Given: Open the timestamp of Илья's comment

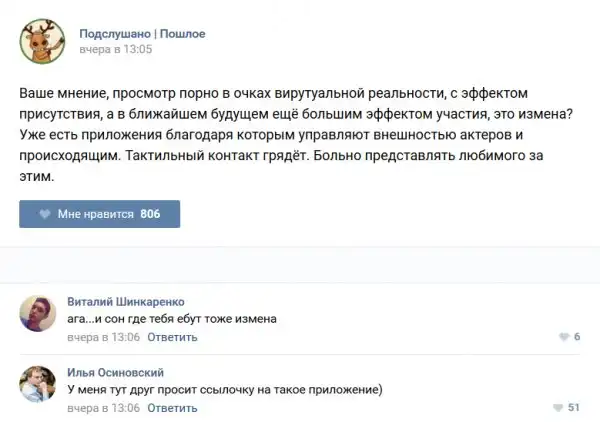Looking at the screenshot, I should (x=103, y=408).
